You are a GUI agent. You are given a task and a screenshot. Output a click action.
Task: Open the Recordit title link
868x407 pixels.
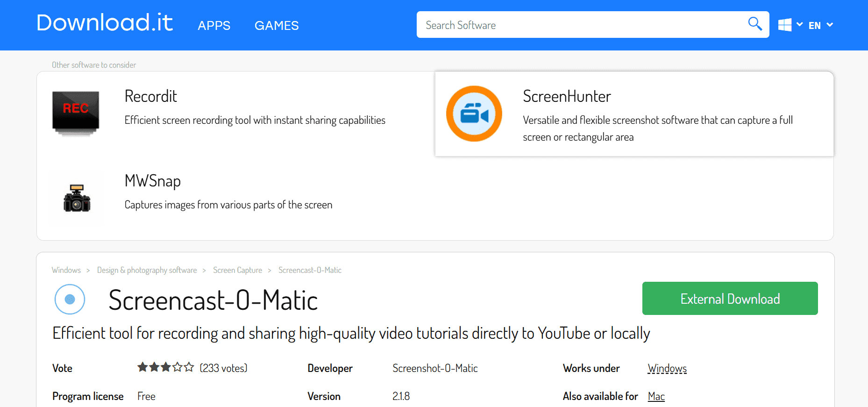[150, 96]
